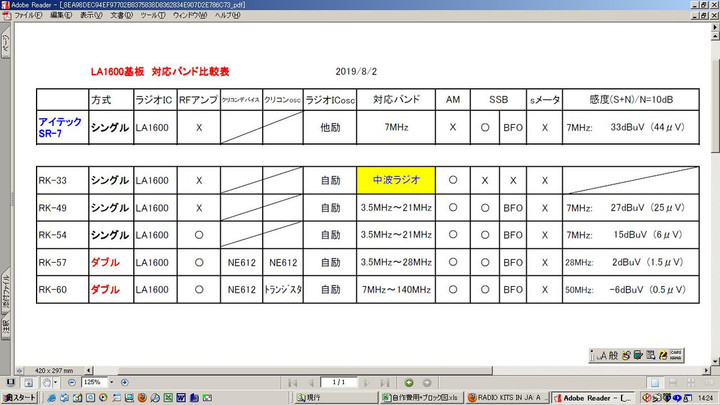Click the zoom out minus button
720x405 pixels.
72,382
